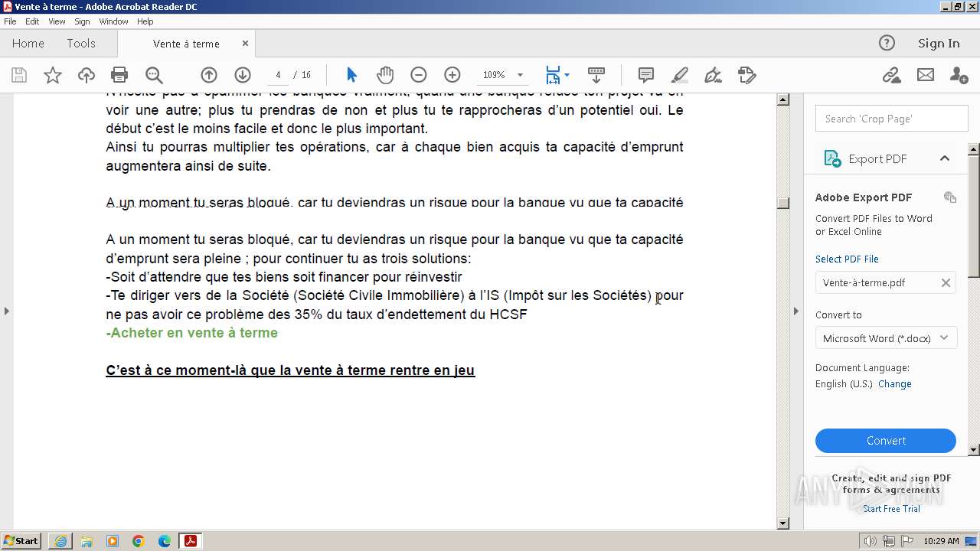Open the File menu
This screenshot has width=980, height=551.
coord(10,21)
